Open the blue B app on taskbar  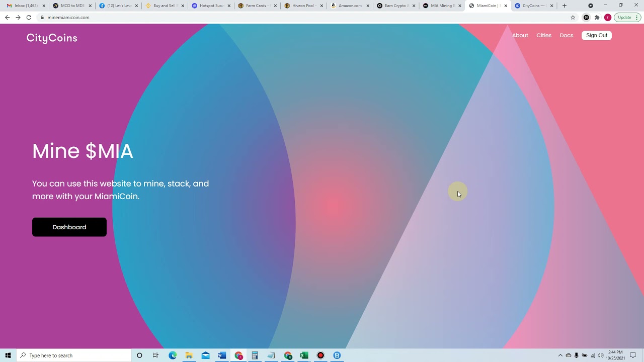tap(337, 355)
